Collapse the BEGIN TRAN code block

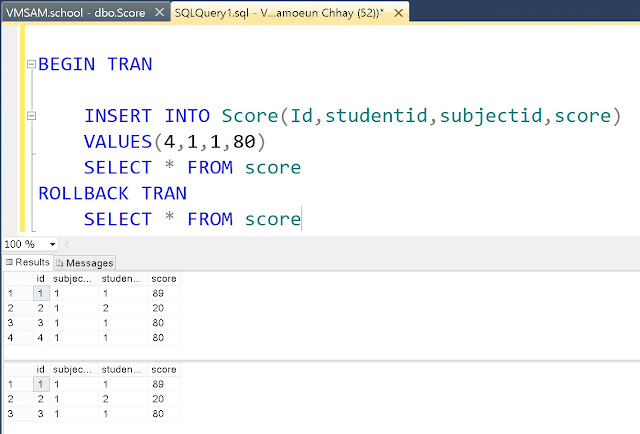click(31, 64)
